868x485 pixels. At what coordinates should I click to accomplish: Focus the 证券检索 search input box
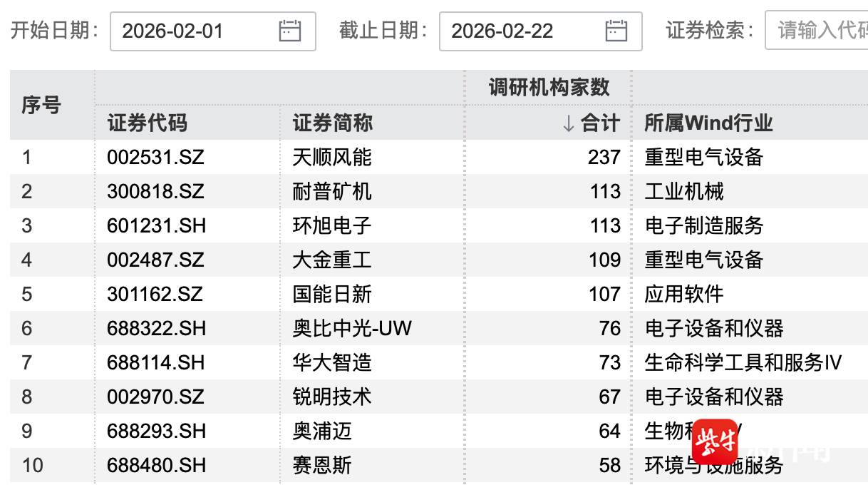coord(820,31)
